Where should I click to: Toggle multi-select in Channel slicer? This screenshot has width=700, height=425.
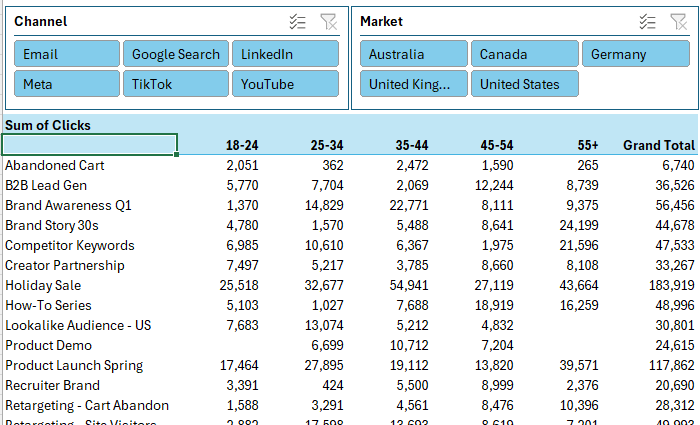(x=297, y=21)
